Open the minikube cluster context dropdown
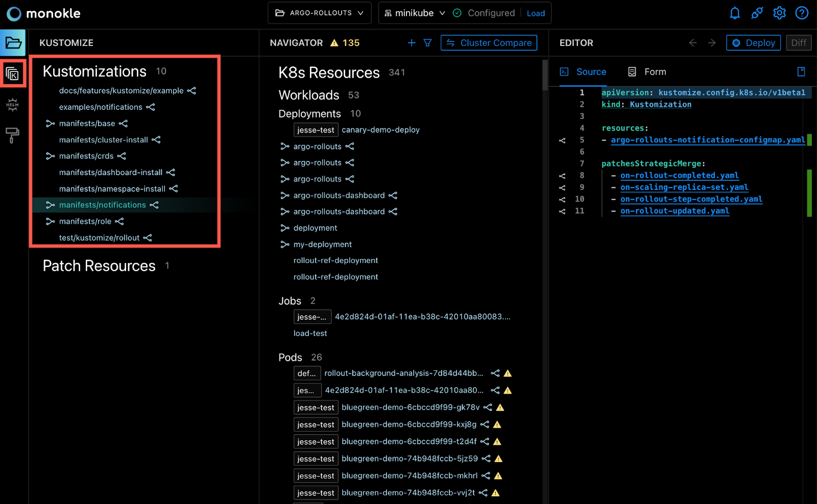The width and height of the screenshot is (817, 504). click(x=415, y=13)
